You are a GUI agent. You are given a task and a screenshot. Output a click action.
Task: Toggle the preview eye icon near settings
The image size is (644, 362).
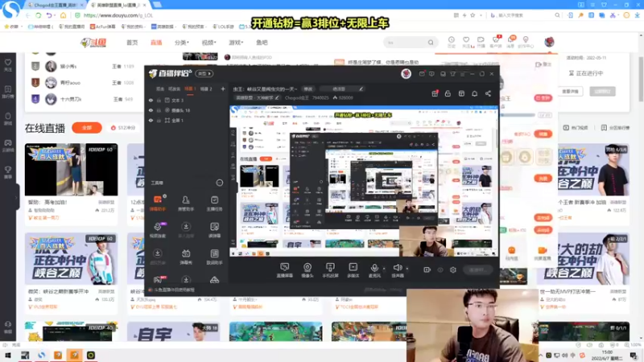[x=440, y=269]
